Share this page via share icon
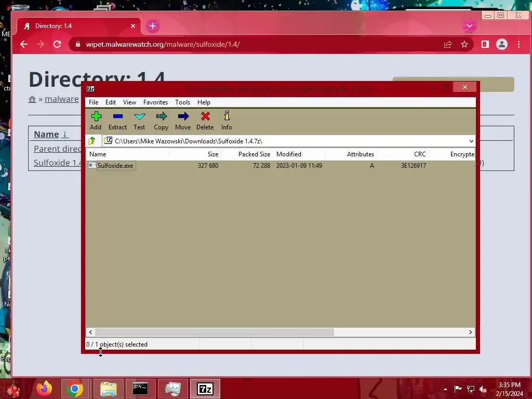The image size is (532, 399). pos(448,45)
